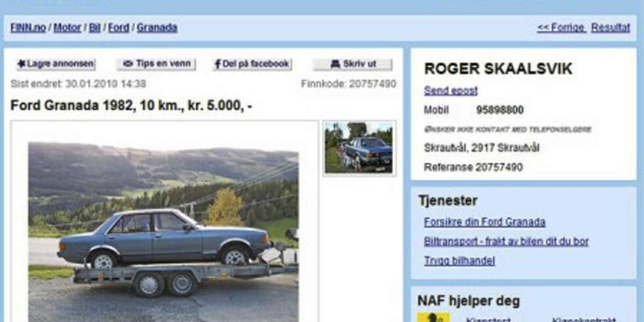Click the Facebook share icon
Image resolution: width=644 pixels, height=322 pixels.
tap(218, 64)
